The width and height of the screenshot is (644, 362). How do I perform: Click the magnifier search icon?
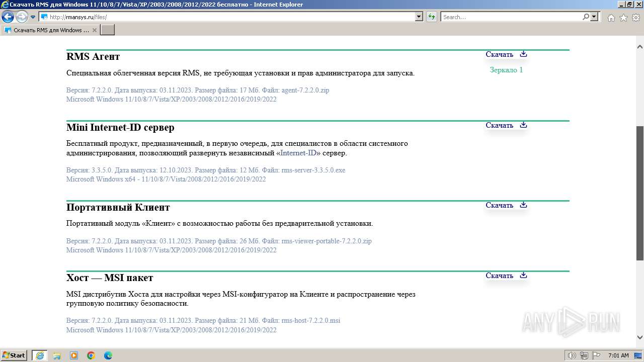coord(586,17)
